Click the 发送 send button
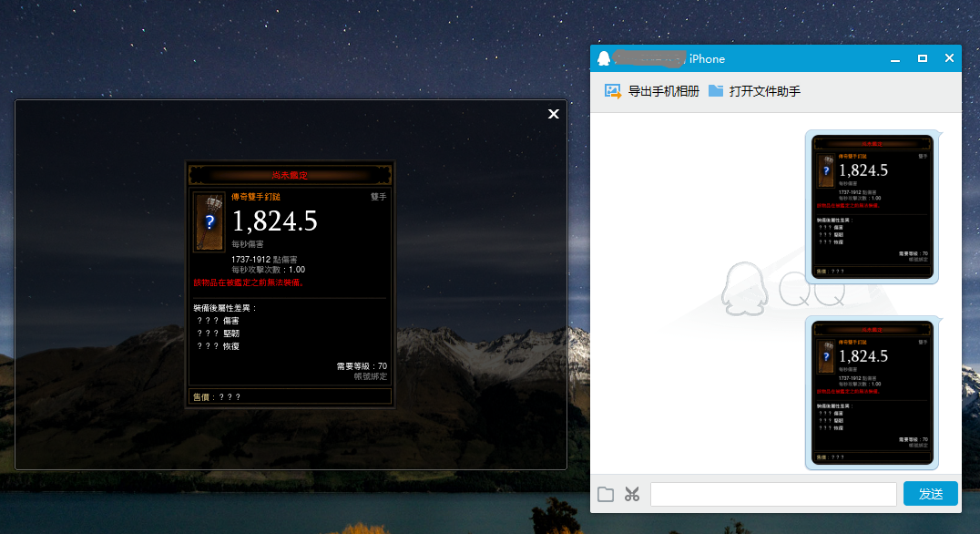The height and width of the screenshot is (534, 980). 931,494
